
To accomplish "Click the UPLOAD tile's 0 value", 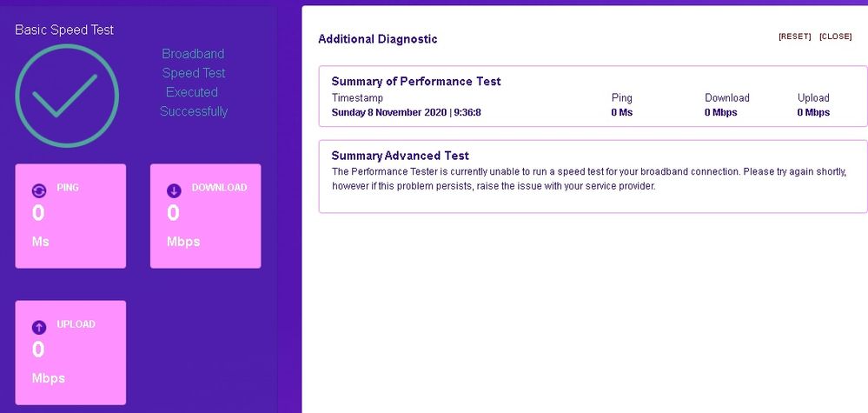I will (38, 350).
